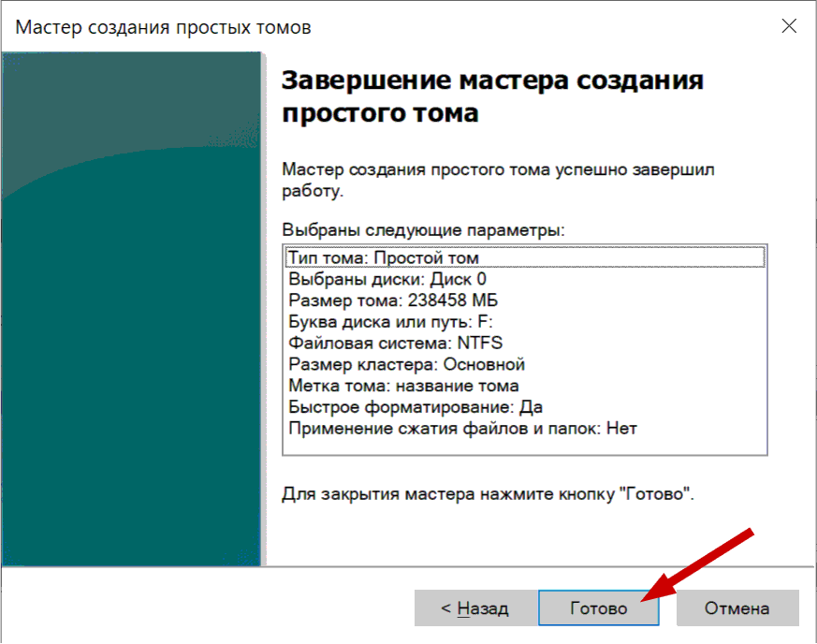Go back with the "< Назад" button

(475, 608)
